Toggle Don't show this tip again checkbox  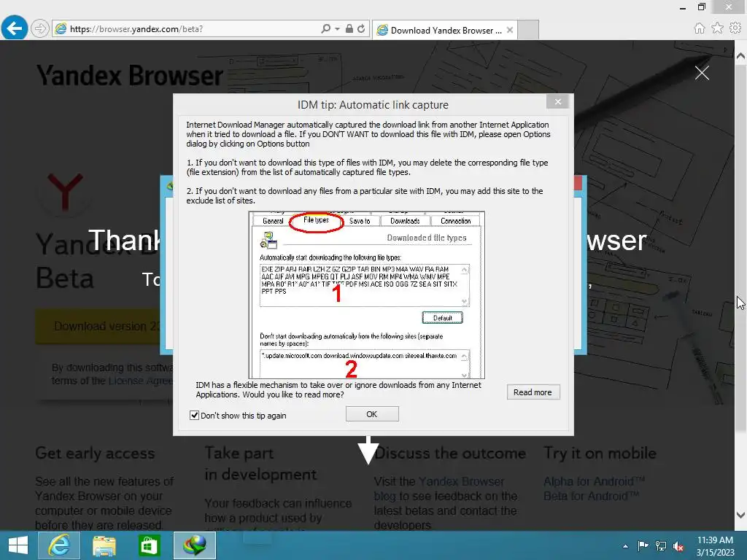point(194,415)
